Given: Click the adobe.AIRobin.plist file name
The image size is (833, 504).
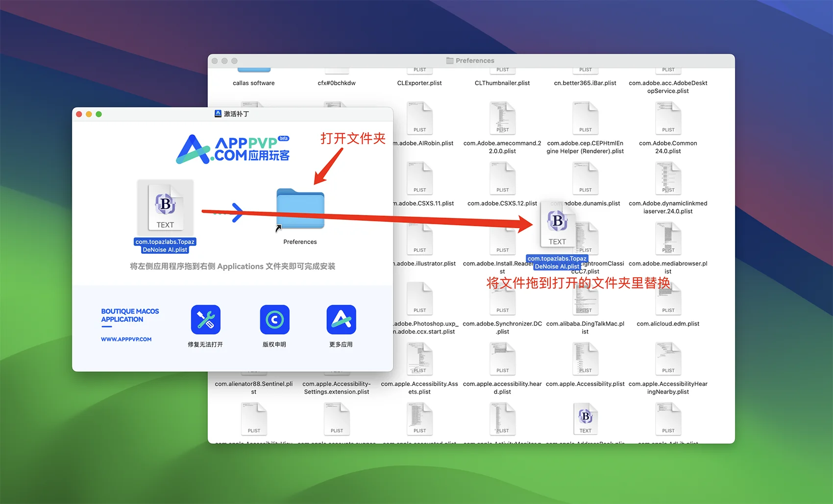Looking at the screenshot, I should (423, 143).
